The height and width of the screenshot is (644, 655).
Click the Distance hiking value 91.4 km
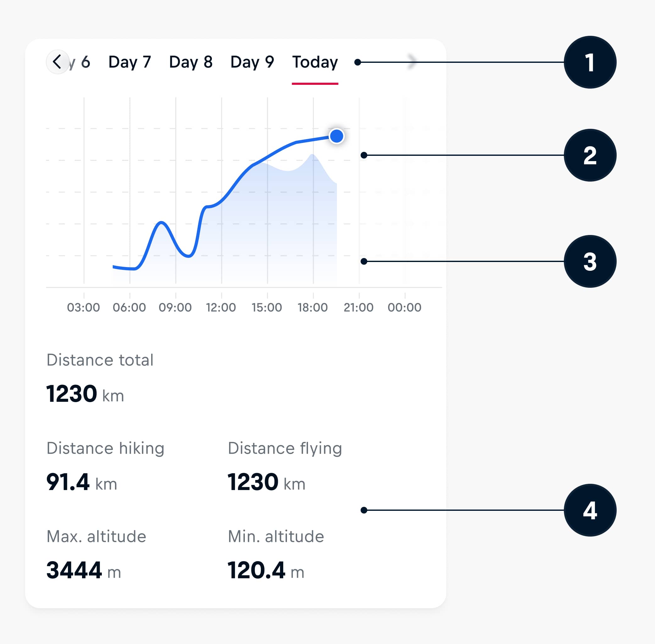(81, 482)
